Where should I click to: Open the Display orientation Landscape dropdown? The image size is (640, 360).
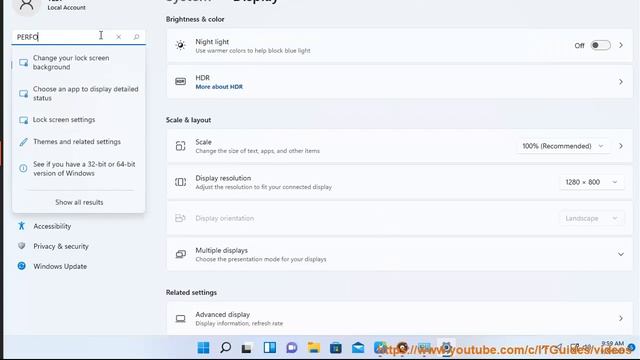pos(591,218)
